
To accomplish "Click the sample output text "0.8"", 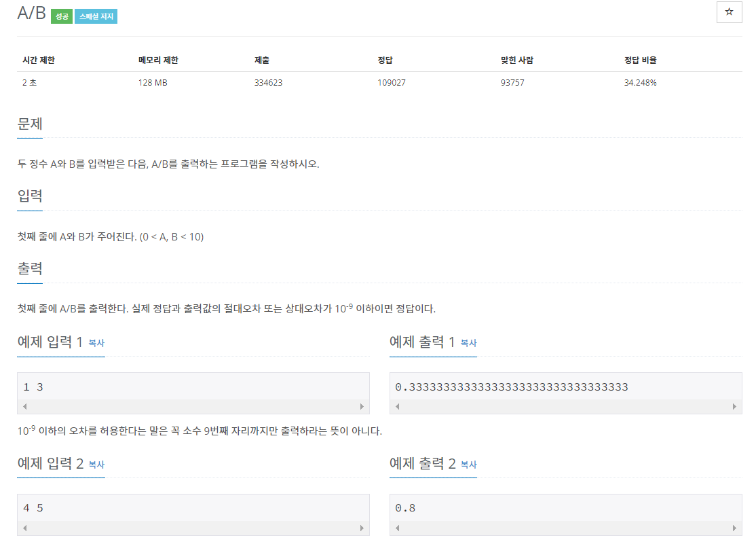I will (x=405, y=508).
